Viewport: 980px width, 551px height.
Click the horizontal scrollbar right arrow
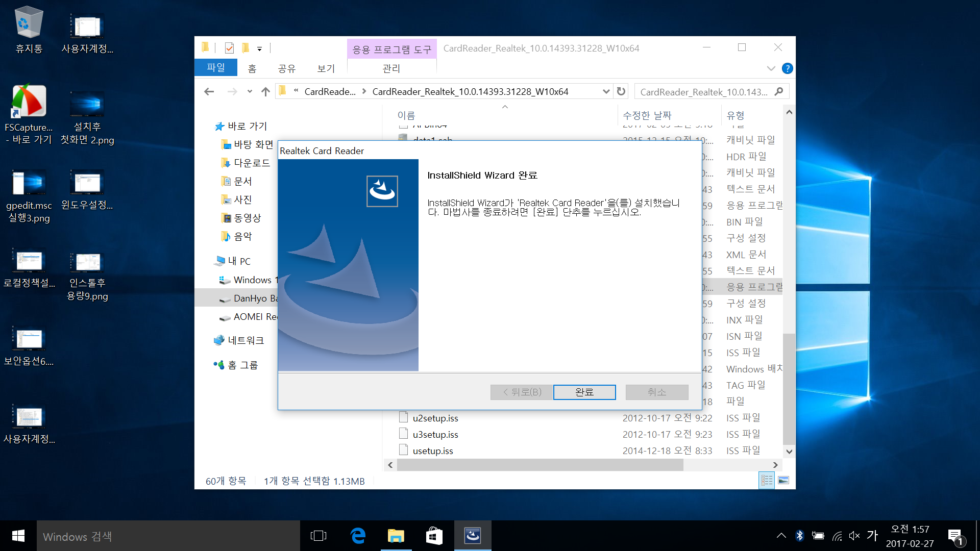pos(775,465)
